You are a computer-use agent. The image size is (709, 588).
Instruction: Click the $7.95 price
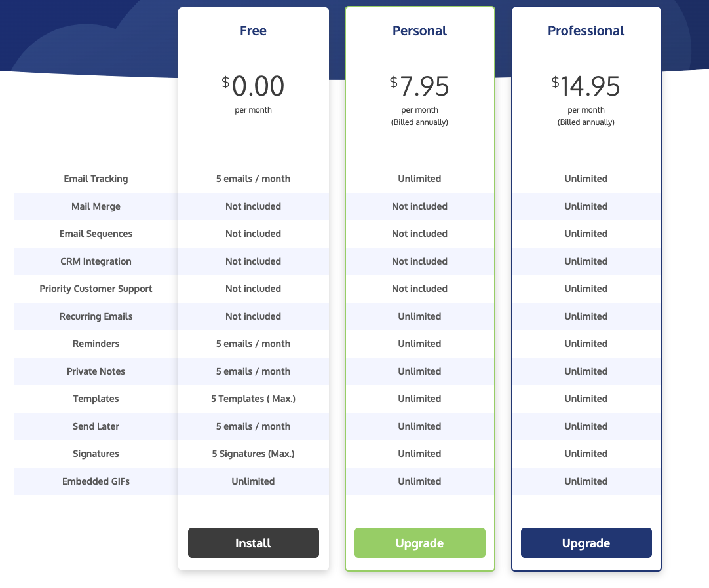tap(419, 86)
